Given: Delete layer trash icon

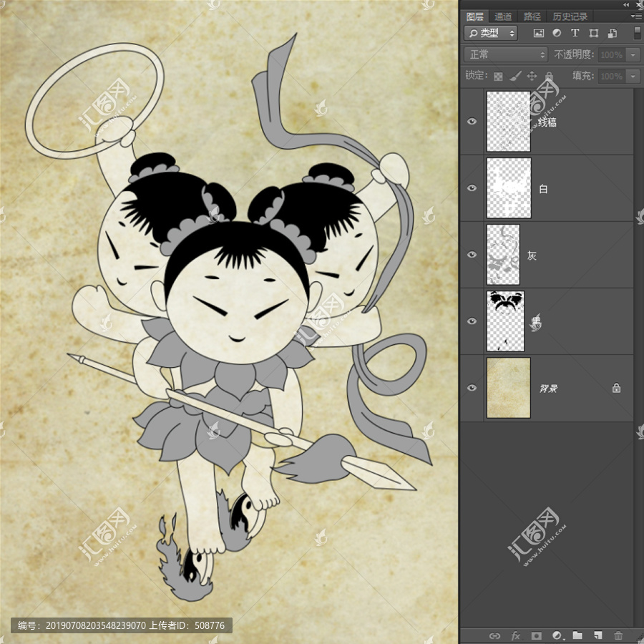Looking at the screenshot, I should (618, 636).
